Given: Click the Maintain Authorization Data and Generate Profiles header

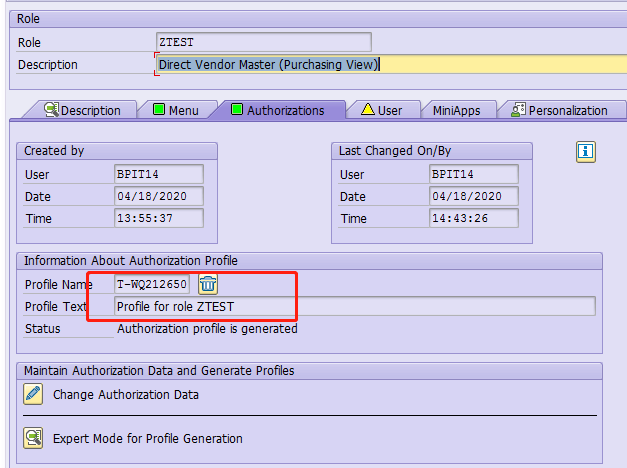Looking at the screenshot, I should click(309, 371).
